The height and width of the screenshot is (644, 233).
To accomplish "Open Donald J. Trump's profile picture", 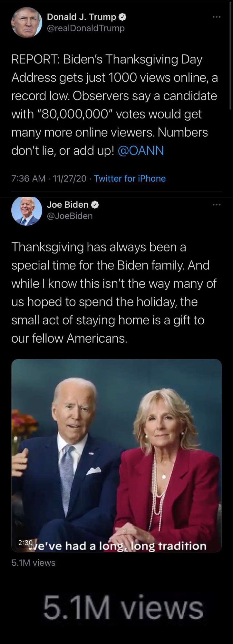I will 27,23.
